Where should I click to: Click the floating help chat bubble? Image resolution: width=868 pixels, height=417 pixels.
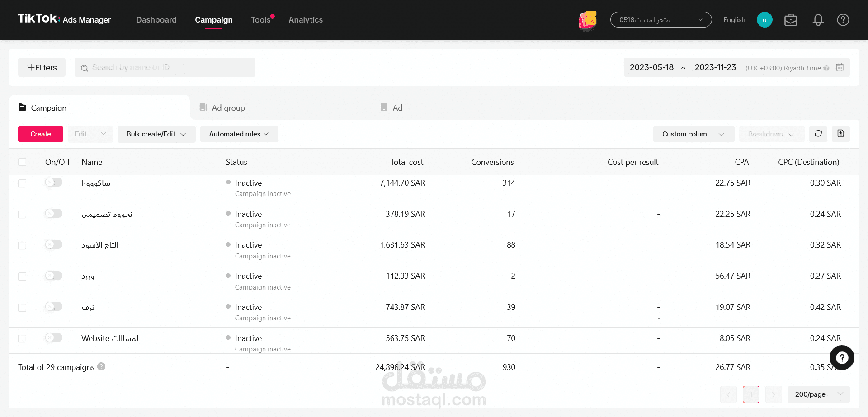[x=841, y=358]
